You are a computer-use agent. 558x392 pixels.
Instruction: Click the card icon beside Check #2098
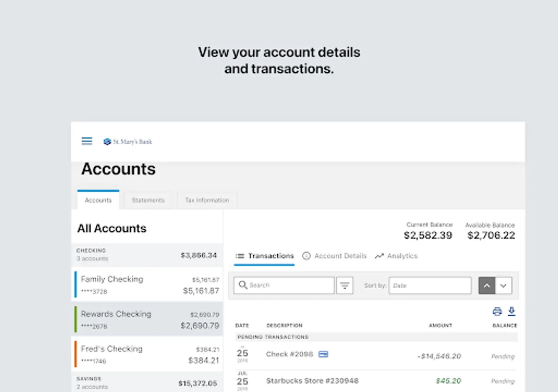pos(323,354)
